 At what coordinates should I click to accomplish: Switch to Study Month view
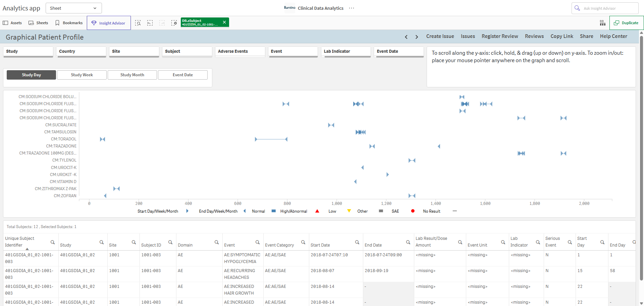pos(132,75)
